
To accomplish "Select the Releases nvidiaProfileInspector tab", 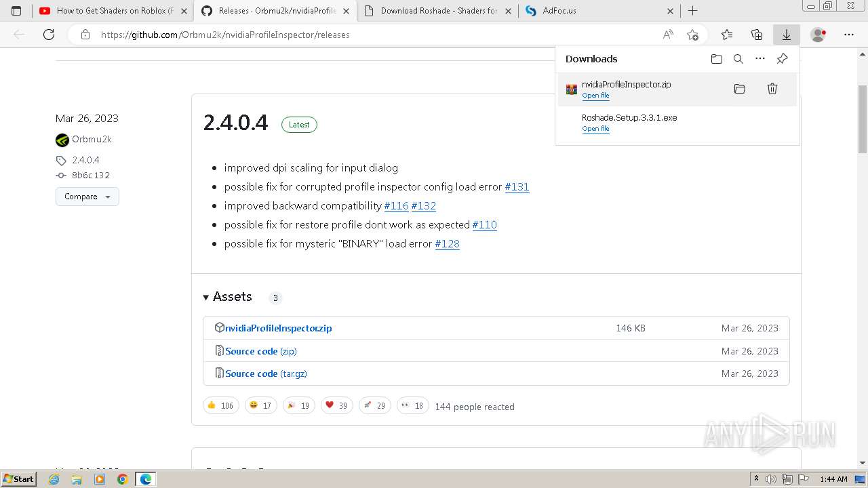I will 275,11.
